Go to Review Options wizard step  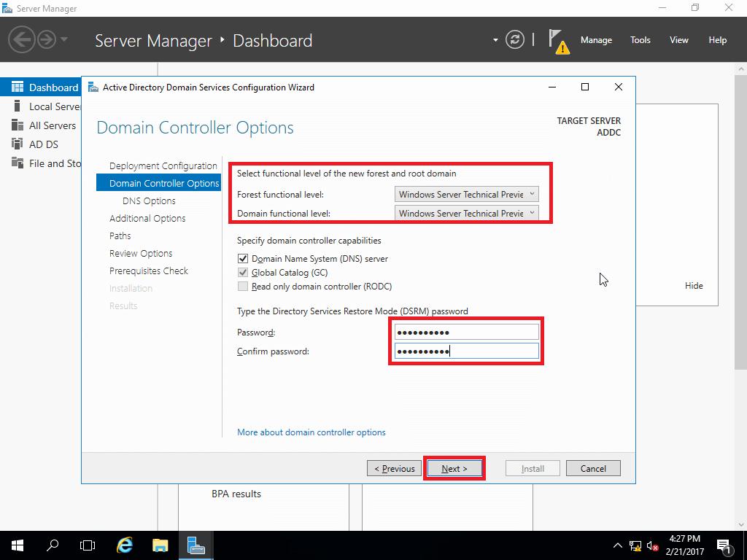[141, 253]
